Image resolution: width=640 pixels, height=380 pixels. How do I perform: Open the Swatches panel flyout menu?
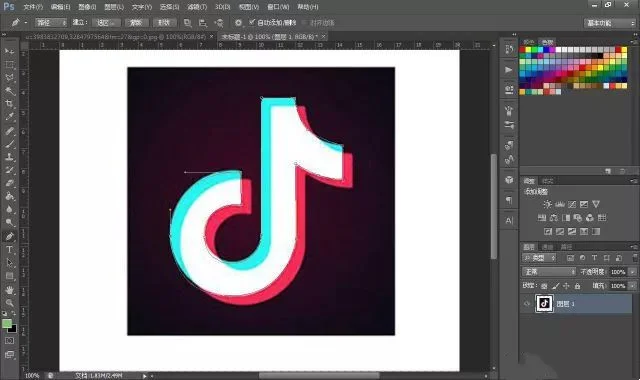tap(635, 42)
